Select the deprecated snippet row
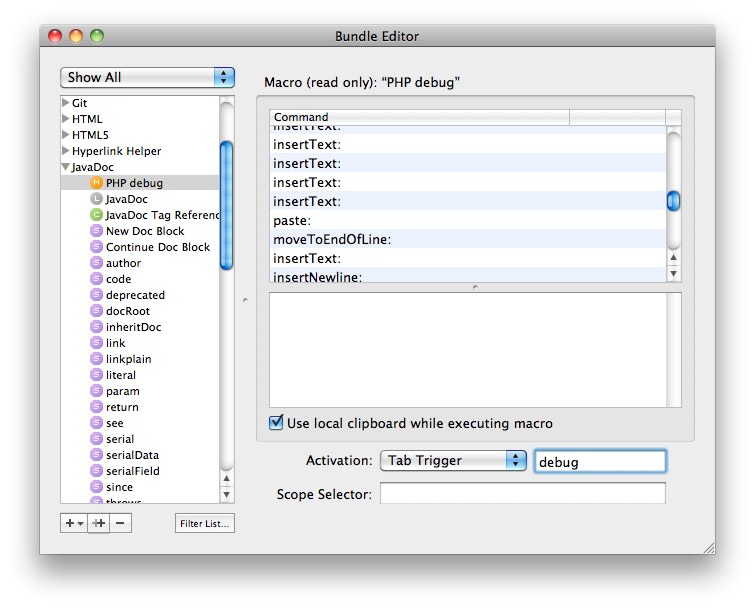This screenshot has width=755, height=609. coord(140,295)
